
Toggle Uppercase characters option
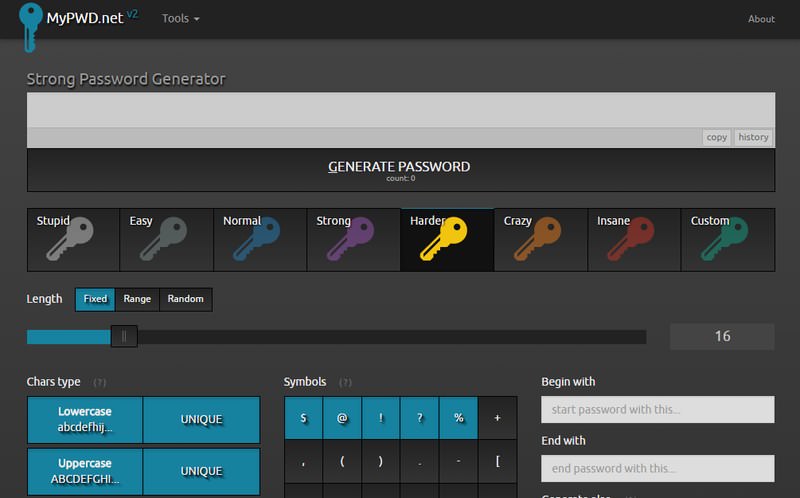(85, 471)
